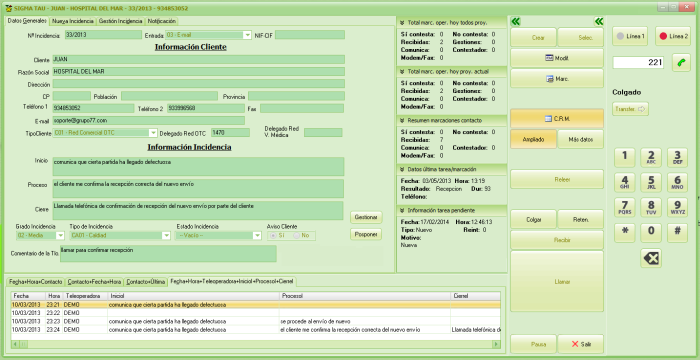Click the green phone call icon
The height and width of the screenshot is (360, 700).
click(680, 63)
